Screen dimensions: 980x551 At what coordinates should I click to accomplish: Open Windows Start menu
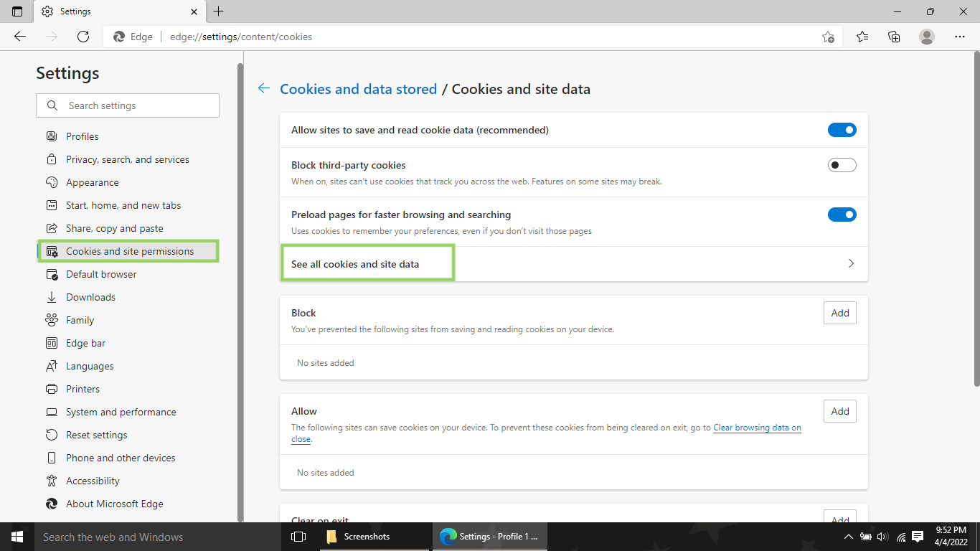click(17, 537)
